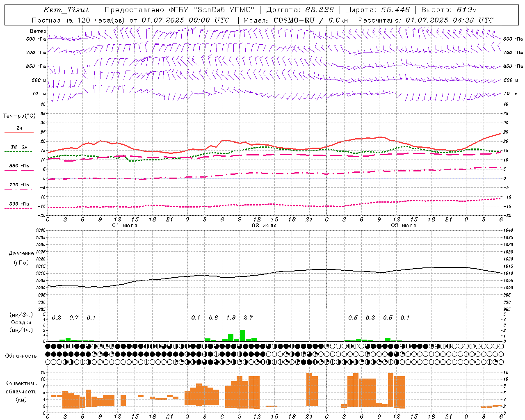Click the 0.7 precipitation value
This screenshot has height=420, width=525.
(74, 317)
